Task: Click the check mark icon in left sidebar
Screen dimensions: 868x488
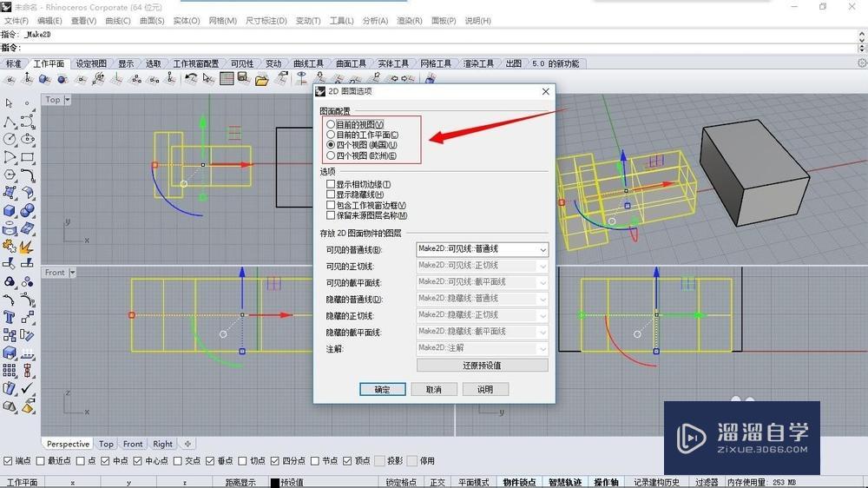Action: click(x=27, y=388)
